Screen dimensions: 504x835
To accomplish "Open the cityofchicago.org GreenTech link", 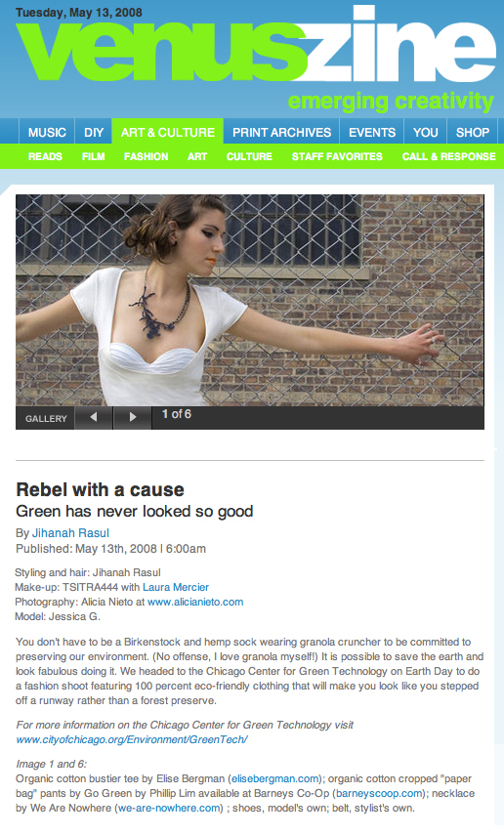I will 132,739.
